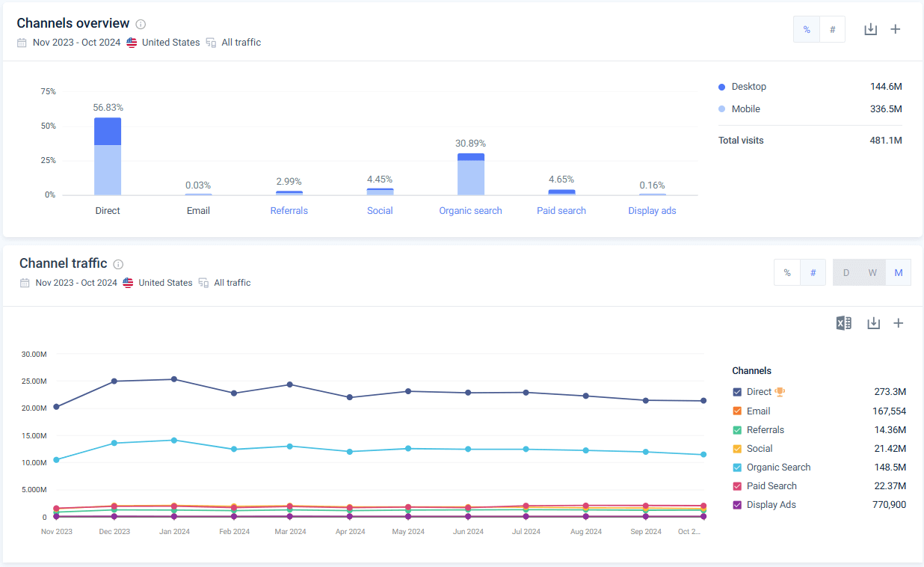Click the info icon beside Channel traffic
Image resolution: width=924 pixels, height=567 pixels.
click(118, 263)
